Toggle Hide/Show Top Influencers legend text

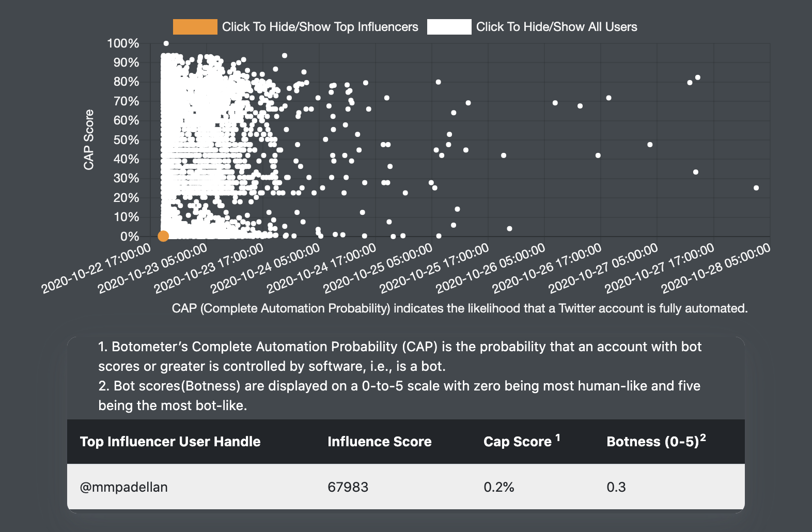coord(320,27)
